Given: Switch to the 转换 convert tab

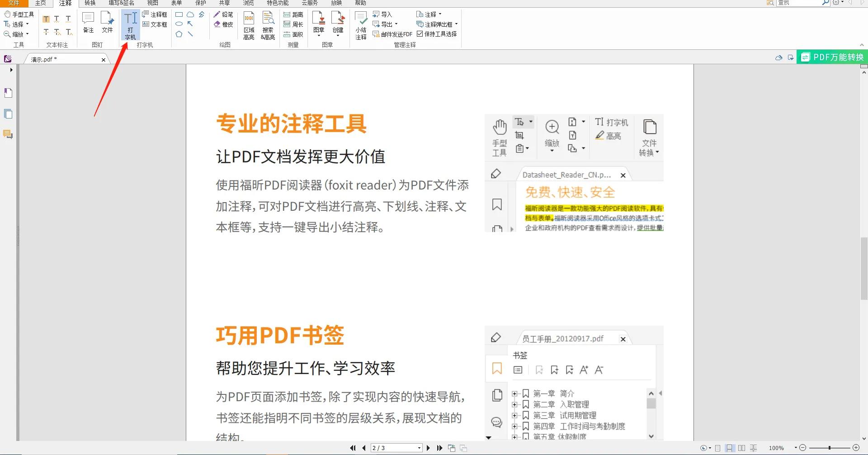Looking at the screenshot, I should [90, 3].
